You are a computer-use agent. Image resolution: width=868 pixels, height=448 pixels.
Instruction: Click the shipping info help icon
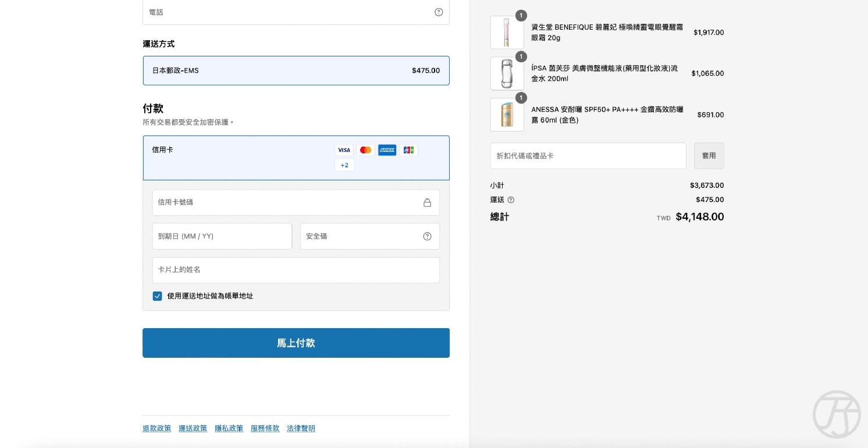511,200
